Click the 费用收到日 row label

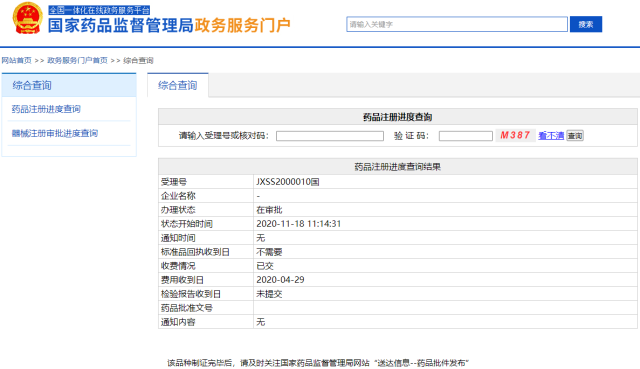[x=182, y=280]
